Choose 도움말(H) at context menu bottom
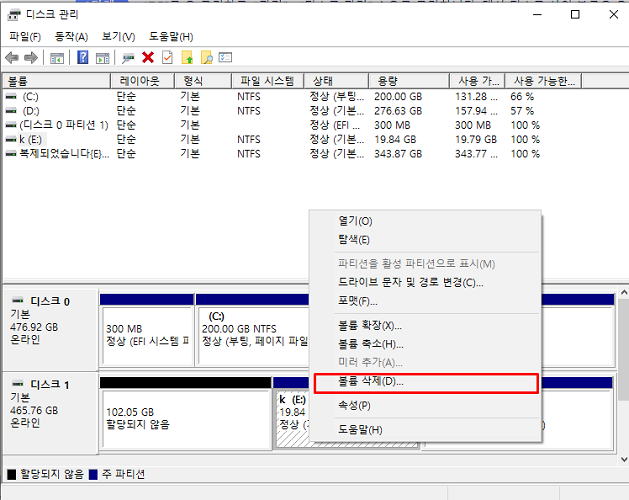Screen dimensions: 629x500 click(426, 430)
